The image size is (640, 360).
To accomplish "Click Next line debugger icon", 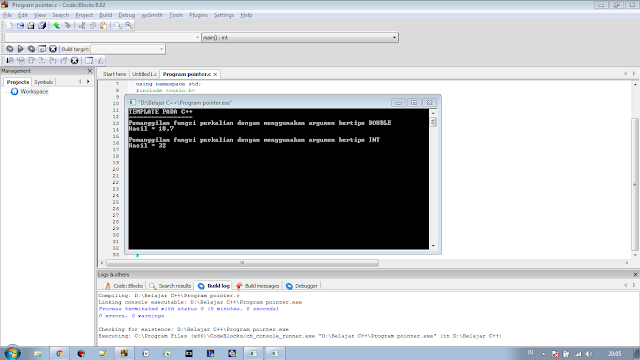I will point(31,60).
